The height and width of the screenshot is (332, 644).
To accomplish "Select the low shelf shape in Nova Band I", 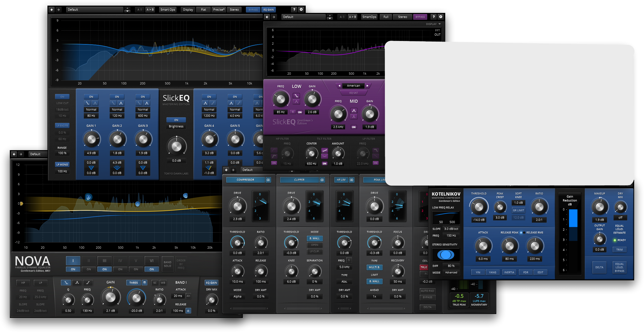I will coord(66,283).
